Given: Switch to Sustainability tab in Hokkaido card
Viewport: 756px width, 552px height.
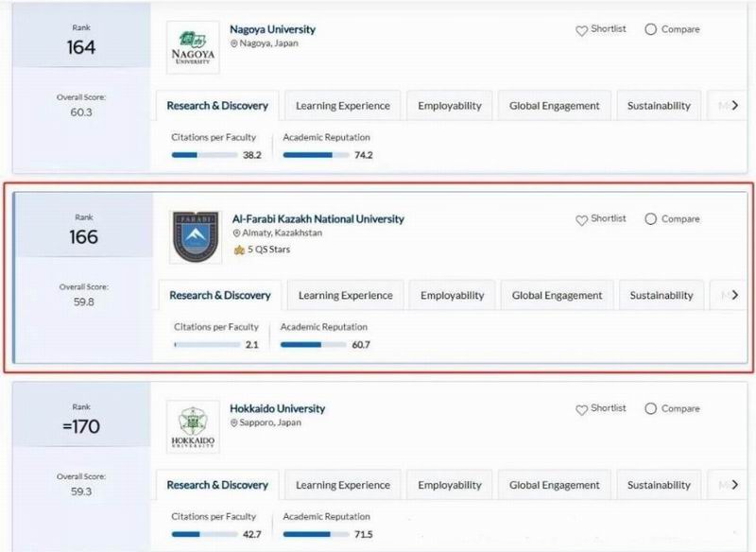Looking at the screenshot, I should [x=659, y=485].
